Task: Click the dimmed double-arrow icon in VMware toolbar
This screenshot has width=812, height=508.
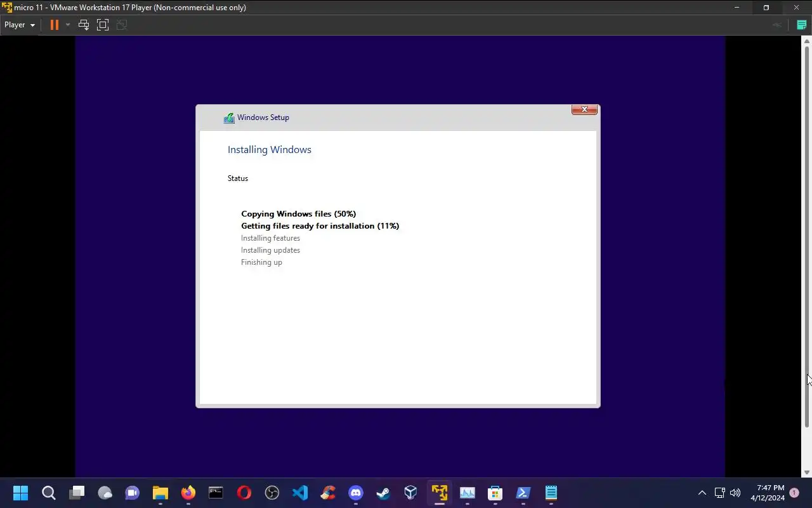Action: pyautogui.click(x=776, y=25)
